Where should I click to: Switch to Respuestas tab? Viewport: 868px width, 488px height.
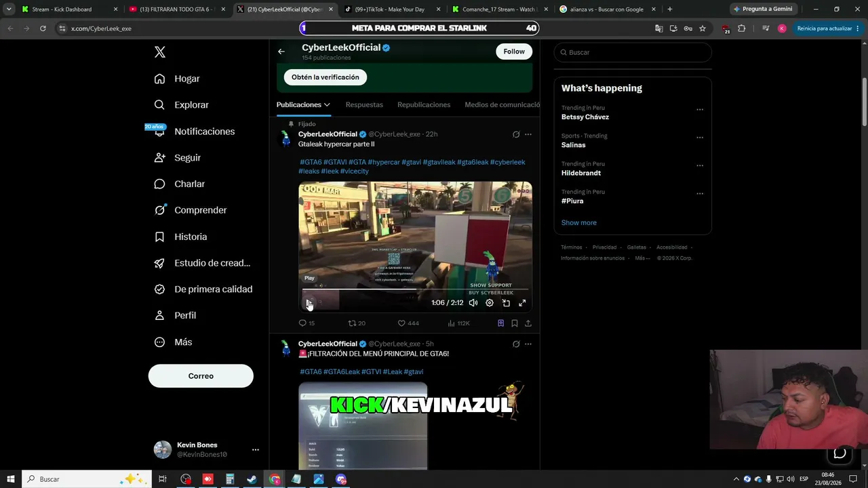[x=364, y=105]
